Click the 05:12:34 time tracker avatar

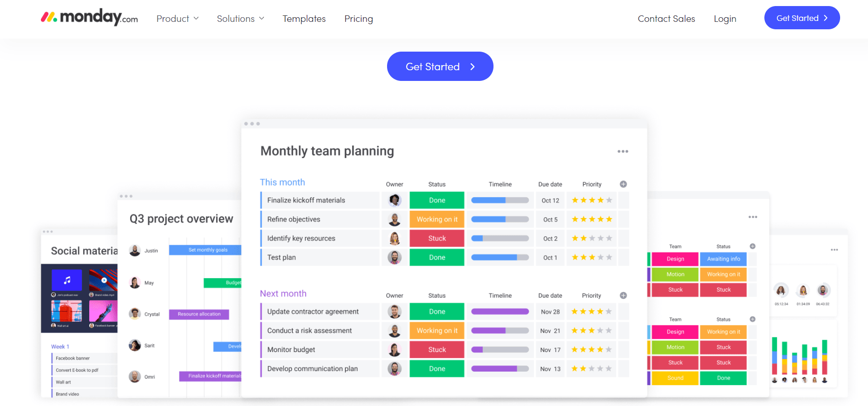781,291
